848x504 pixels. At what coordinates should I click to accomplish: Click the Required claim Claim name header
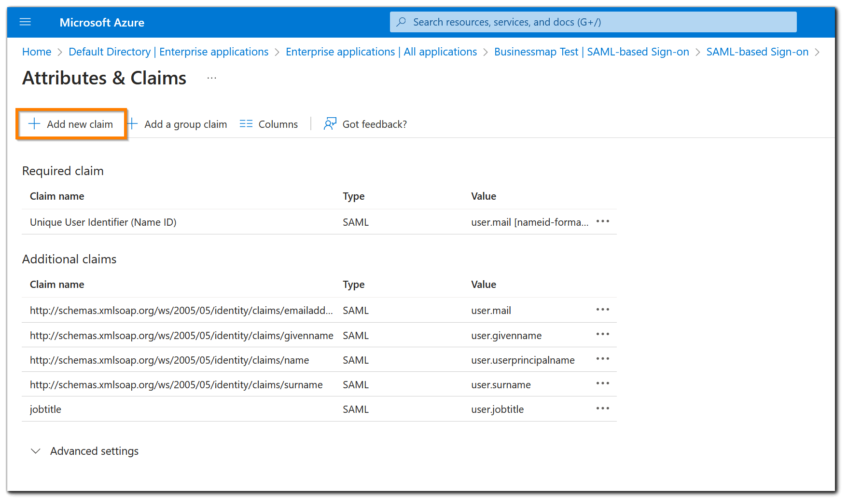click(57, 196)
